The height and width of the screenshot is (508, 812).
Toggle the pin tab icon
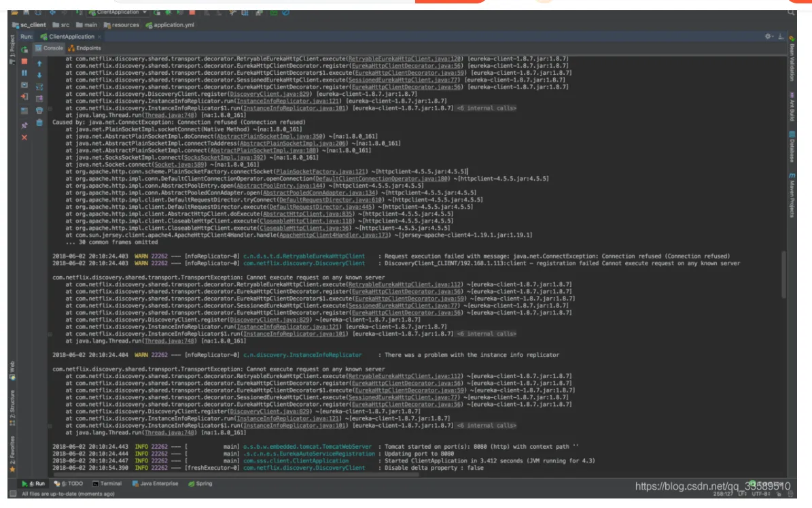coord(24,125)
